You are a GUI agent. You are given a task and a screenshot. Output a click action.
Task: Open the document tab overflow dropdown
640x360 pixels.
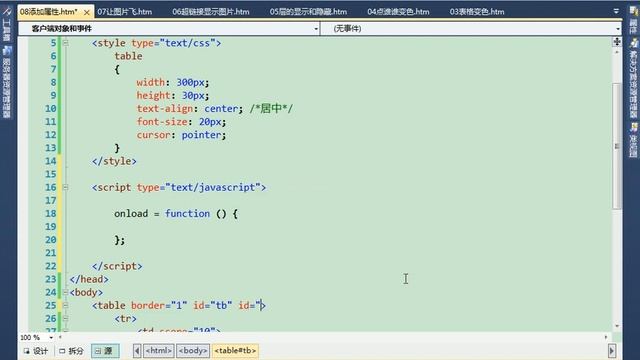(x=616, y=11)
